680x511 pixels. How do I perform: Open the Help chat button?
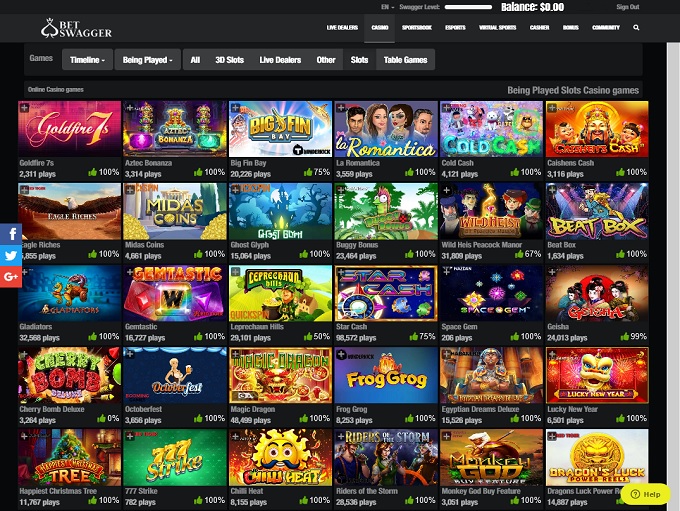click(646, 494)
